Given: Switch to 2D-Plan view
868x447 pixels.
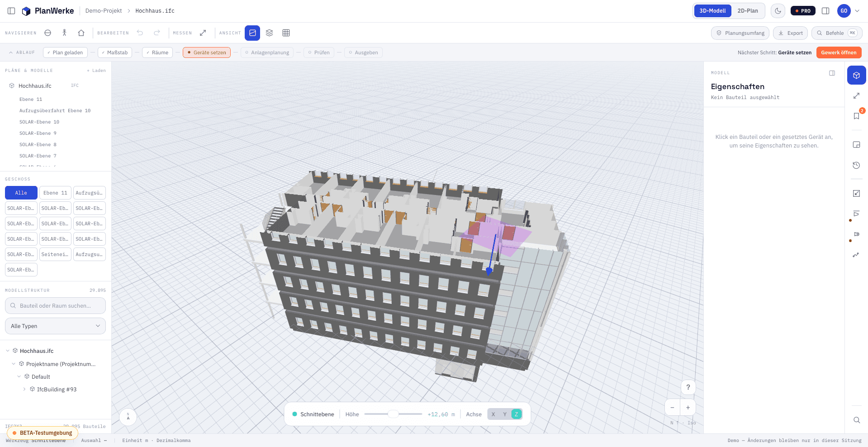Looking at the screenshot, I should coord(748,11).
